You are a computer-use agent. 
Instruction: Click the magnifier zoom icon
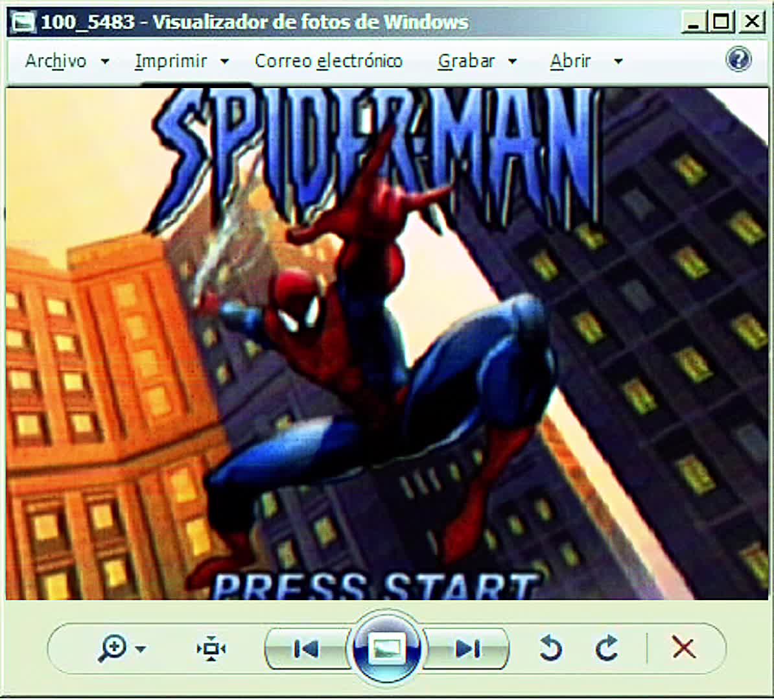click(112, 648)
